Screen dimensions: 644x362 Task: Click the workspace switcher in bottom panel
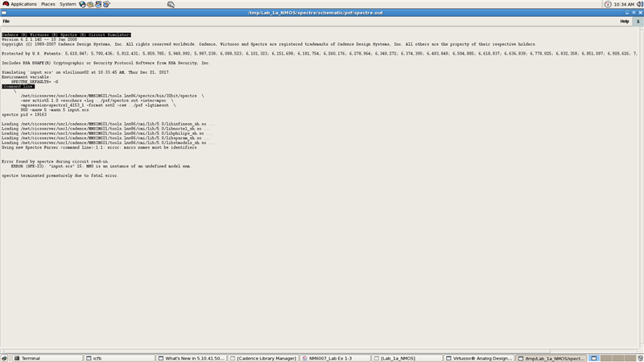point(617,358)
